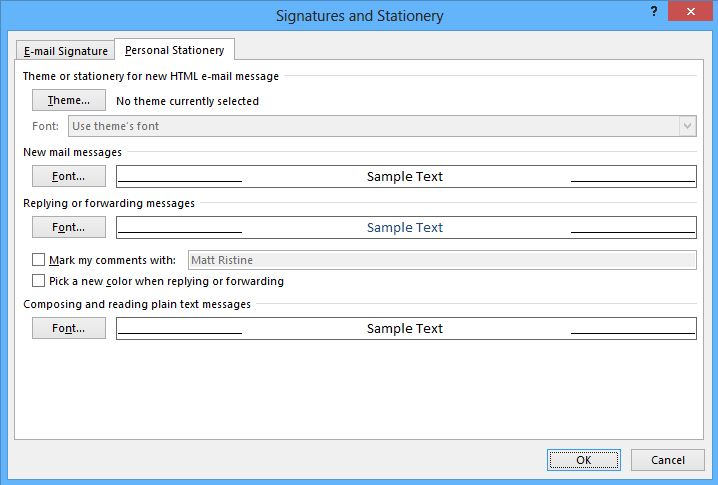Select the Personal Stationery tab

(175, 50)
